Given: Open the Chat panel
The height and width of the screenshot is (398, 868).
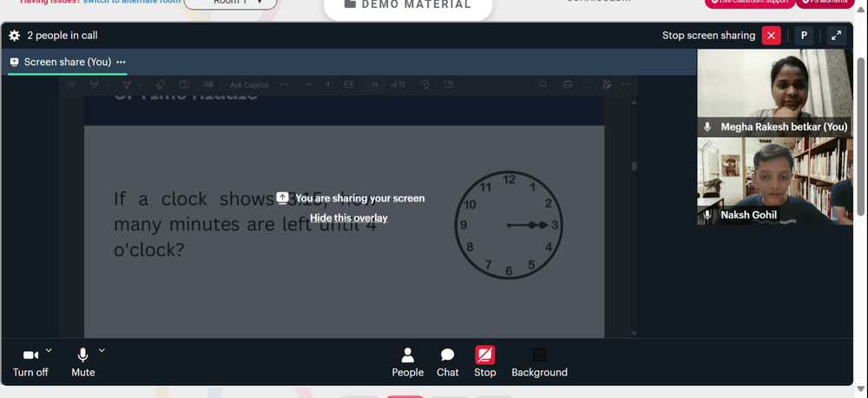Looking at the screenshot, I should (447, 362).
